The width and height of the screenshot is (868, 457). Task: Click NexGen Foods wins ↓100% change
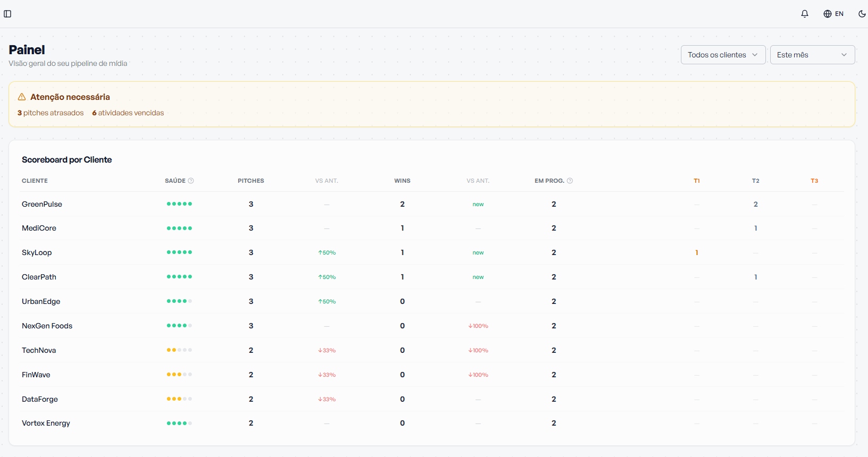478,326
